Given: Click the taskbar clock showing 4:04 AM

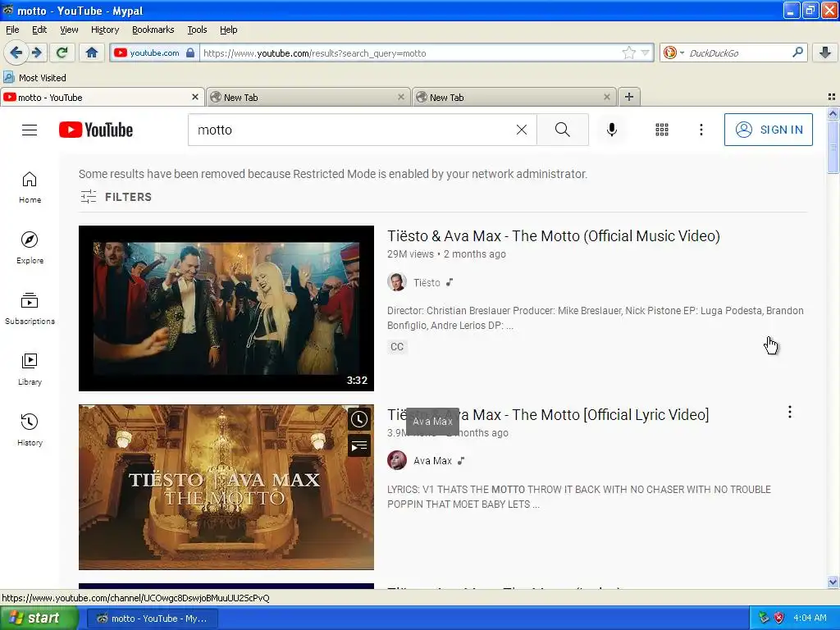Looking at the screenshot, I should [810, 618].
